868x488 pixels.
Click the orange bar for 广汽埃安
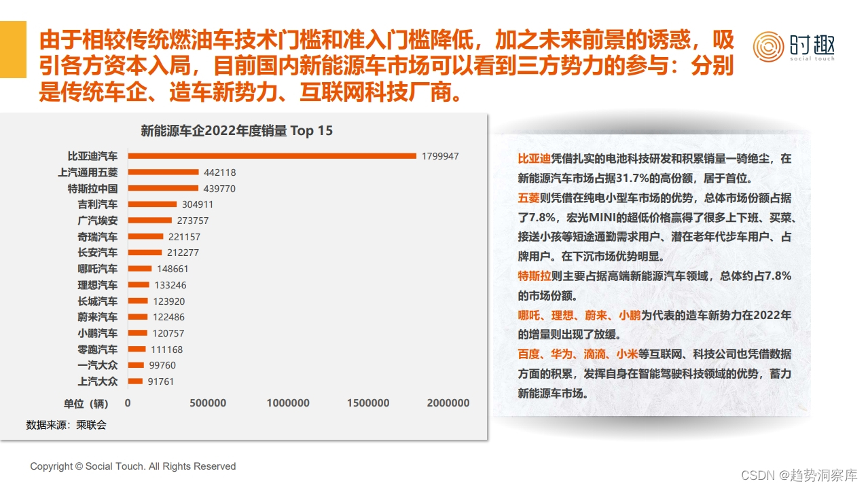(150, 221)
